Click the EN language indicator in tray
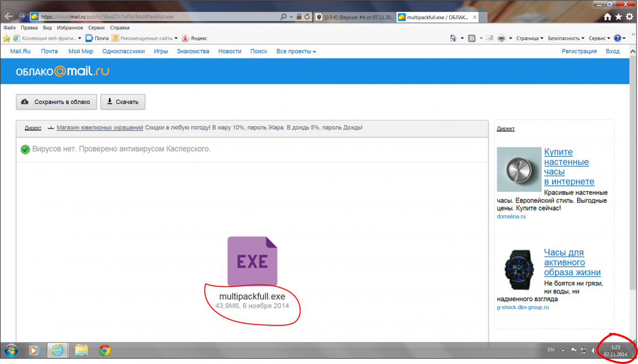The height and width of the screenshot is (364, 638). 551,350
